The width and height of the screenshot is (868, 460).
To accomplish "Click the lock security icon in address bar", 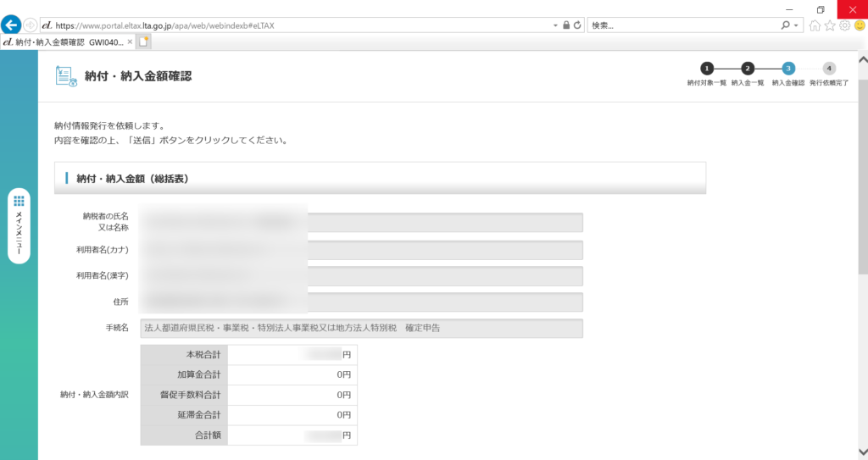I will point(566,25).
